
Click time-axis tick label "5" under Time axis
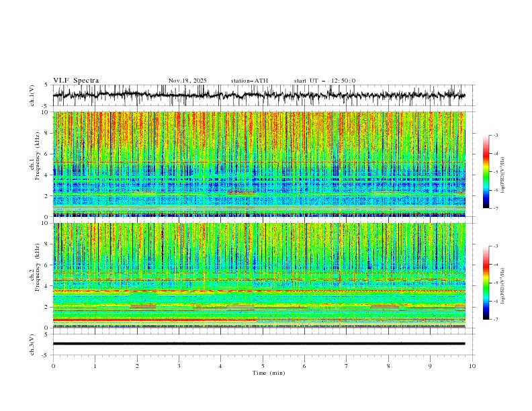click(x=263, y=366)
